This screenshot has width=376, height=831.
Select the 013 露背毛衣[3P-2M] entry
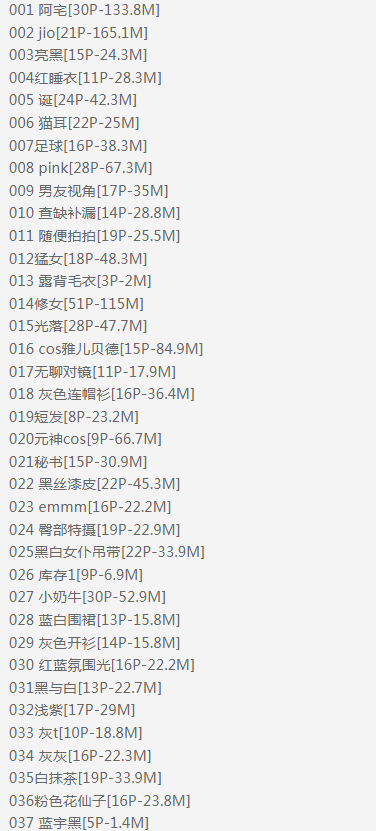click(80, 280)
